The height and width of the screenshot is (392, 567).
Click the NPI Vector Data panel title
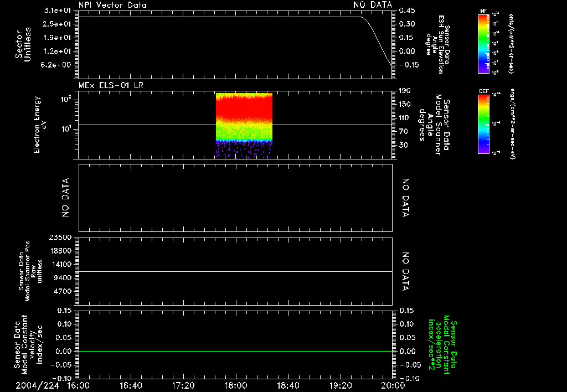[112, 5]
